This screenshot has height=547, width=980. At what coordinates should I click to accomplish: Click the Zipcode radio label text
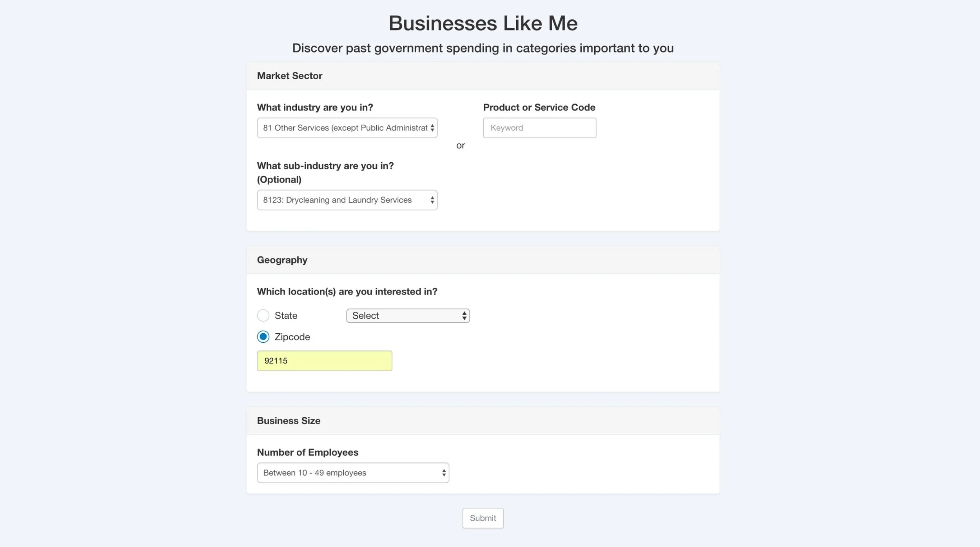pyautogui.click(x=292, y=337)
